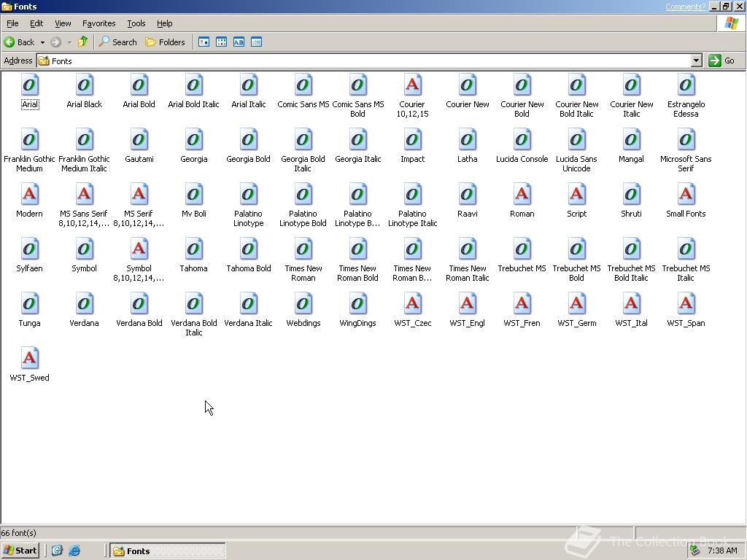Open the Forward history dropdown arrow
Screen dimensions: 747x560
(x=69, y=42)
